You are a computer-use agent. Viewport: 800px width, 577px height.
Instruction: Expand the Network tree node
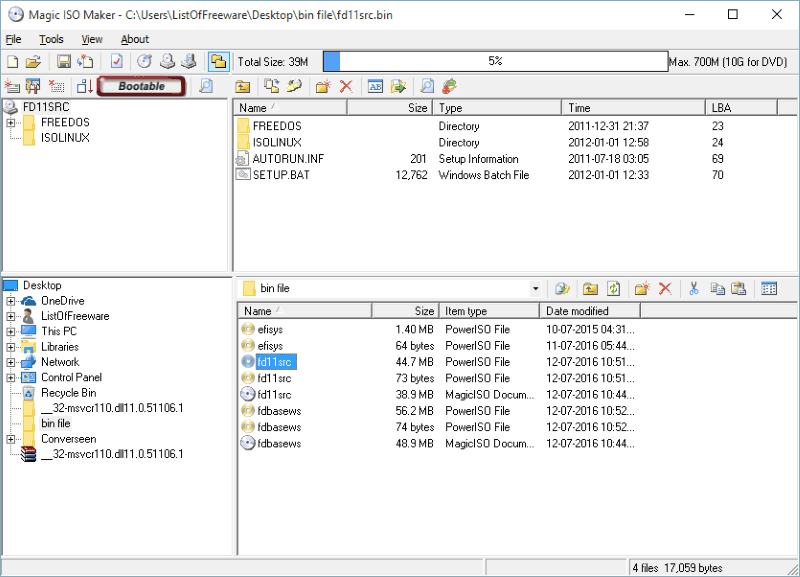pyautogui.click(x=11, y=362)
